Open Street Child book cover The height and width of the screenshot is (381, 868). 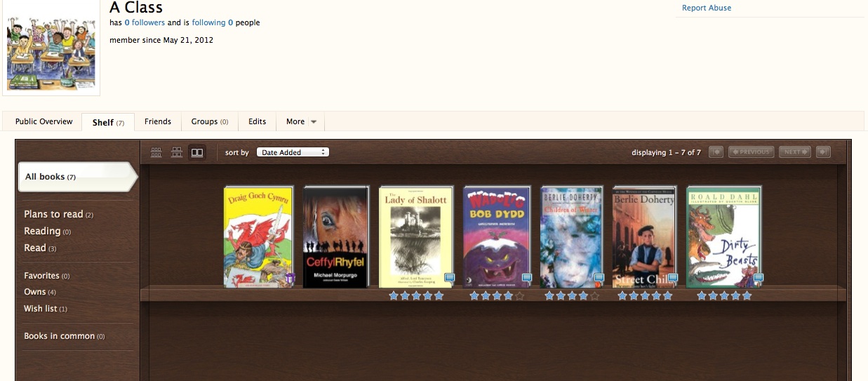645,237
